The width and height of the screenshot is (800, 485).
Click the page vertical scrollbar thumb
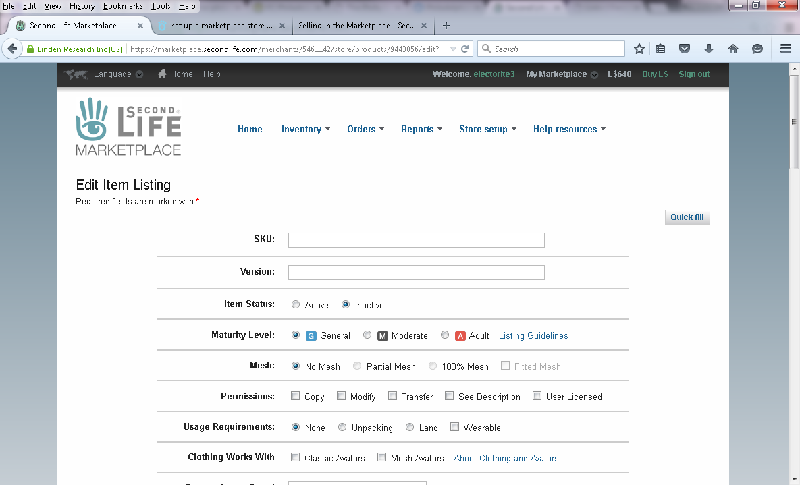click(794, 122)
